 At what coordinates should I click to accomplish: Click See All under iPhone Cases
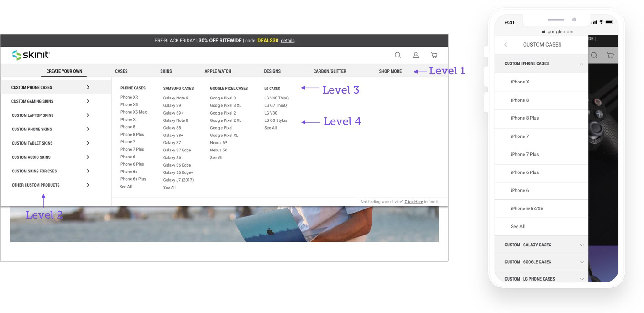126,187
